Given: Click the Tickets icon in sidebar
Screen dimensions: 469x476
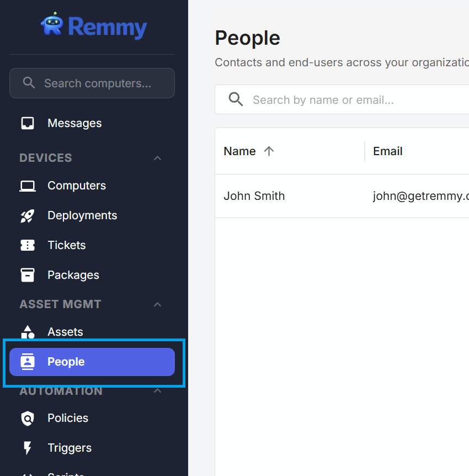Looking at the screenshot, I should [x=28, y=245].
